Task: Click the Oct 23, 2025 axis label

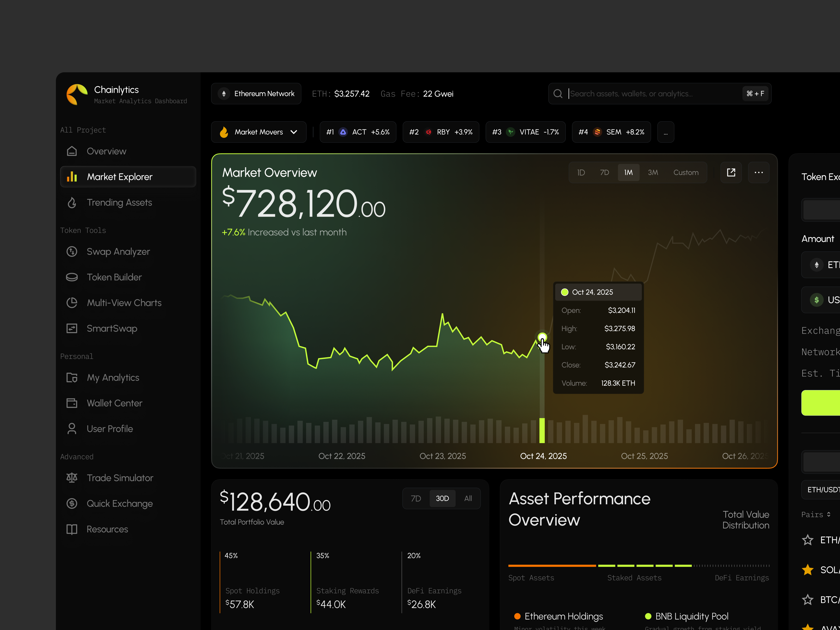Action: 443,456
